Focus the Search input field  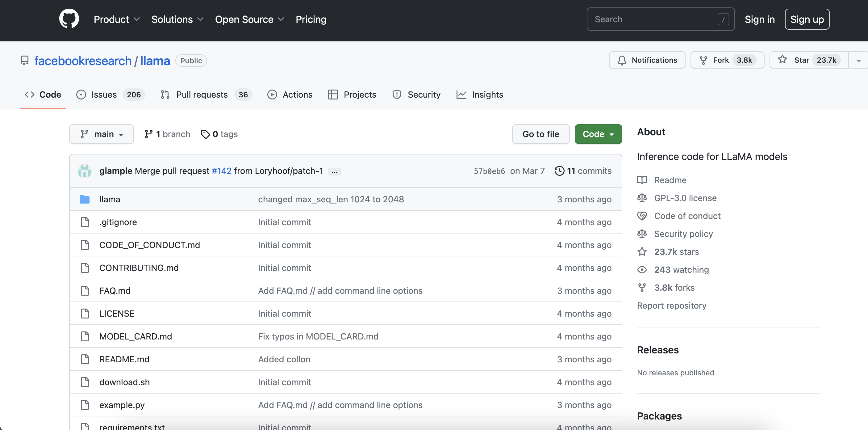click(x=661, y=19)
